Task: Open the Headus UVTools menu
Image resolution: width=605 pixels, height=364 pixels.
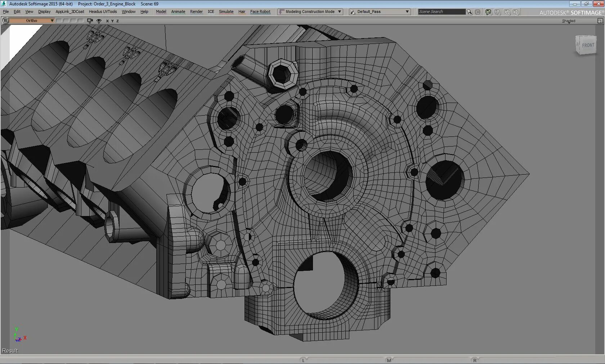Action: click(103, 12)
